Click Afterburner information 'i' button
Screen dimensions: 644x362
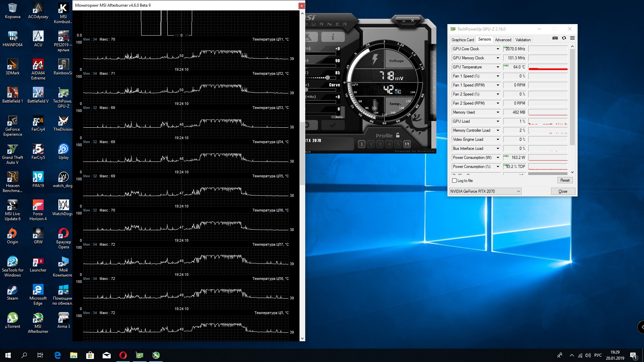(x=333, y=37)
